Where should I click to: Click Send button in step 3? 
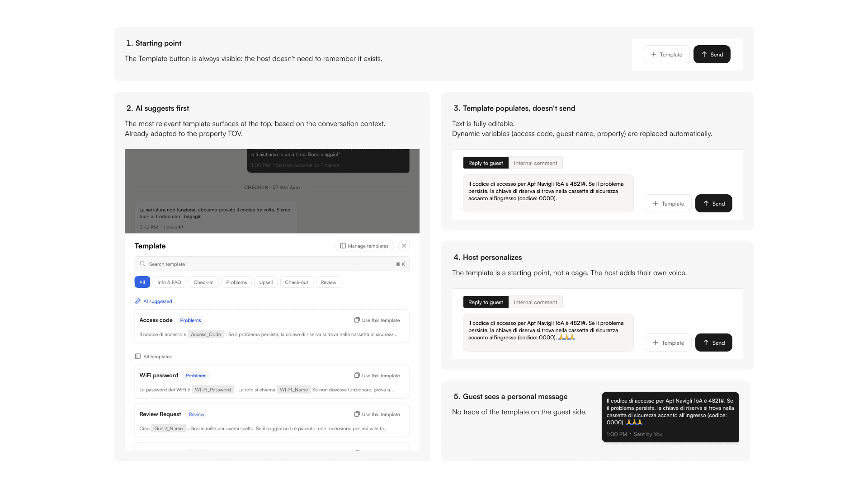click(x=713, y=203)
